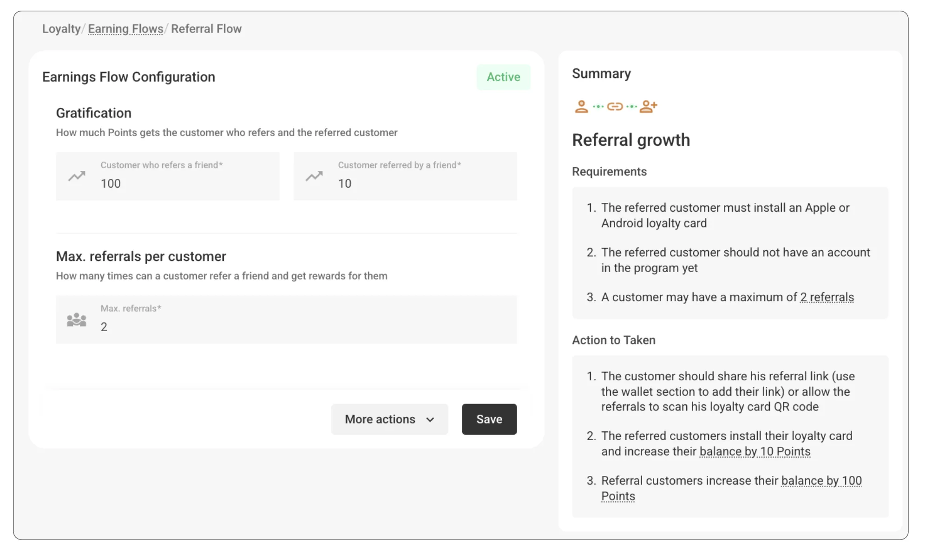Click the link chain icon in the Summary
The height and width of the screenshot is (560, 932).
click(x=615, y=107)
